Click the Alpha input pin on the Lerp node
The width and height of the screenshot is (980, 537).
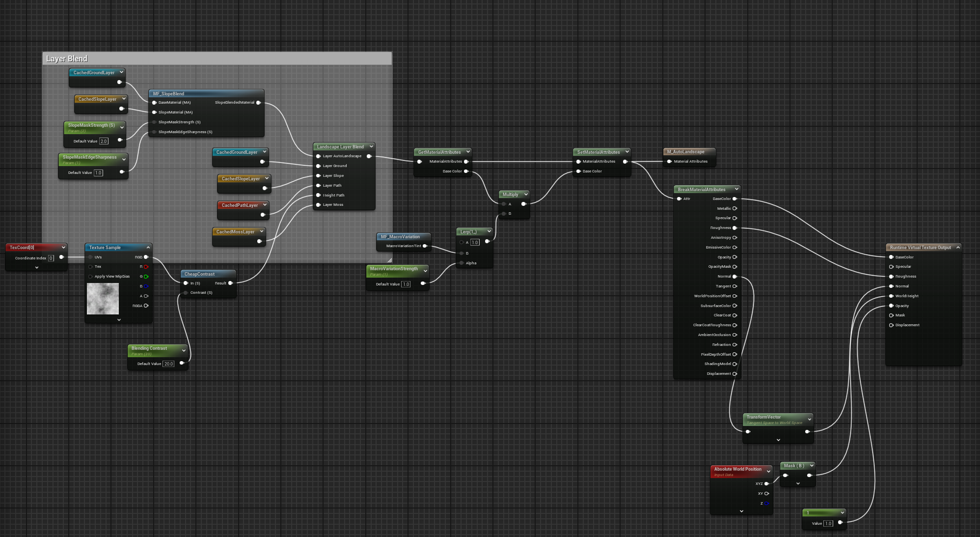coord(462,263)
